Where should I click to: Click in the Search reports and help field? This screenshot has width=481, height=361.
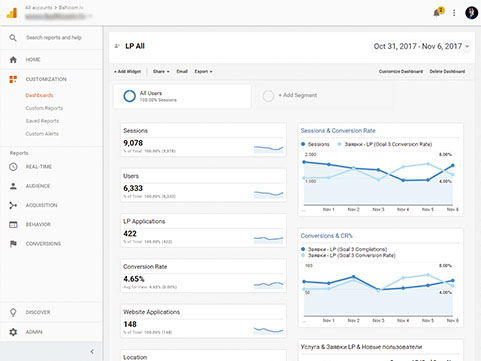coord(54,38)
